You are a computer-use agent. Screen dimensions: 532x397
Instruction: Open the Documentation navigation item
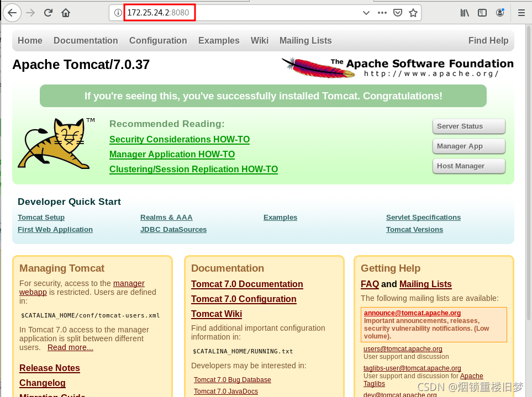coord(86,41)
